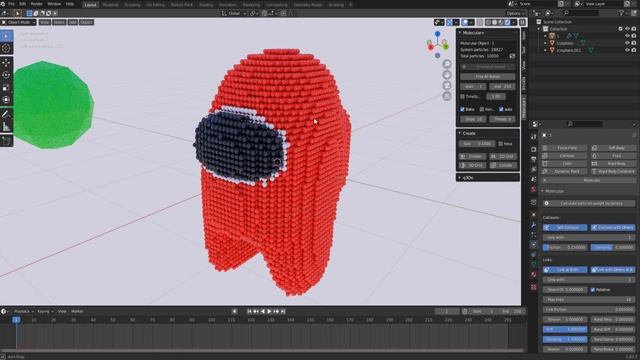Collapse the Create panel
The width and height of the screenshot is (640, 360).
tap(487, 133)
